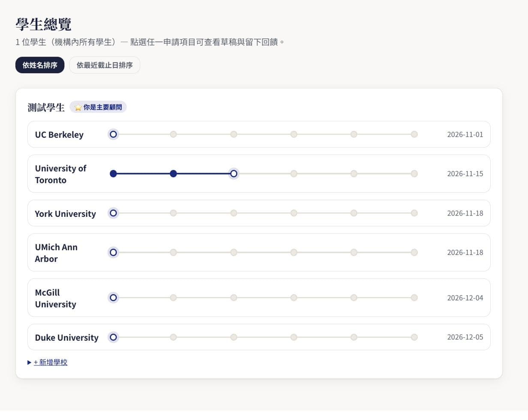Click the deadline 2026-12-05
The height and width of the screenshot is (420, 528).
coord(465,337)
